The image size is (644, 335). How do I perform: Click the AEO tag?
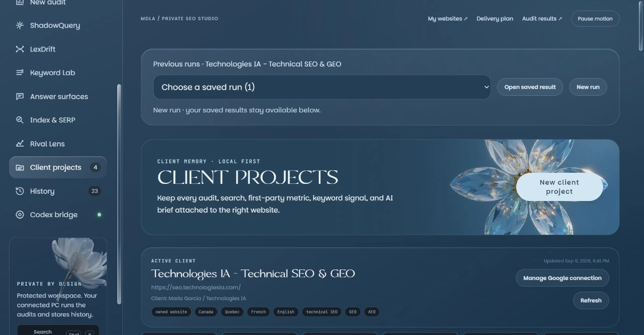click(372, 312)
